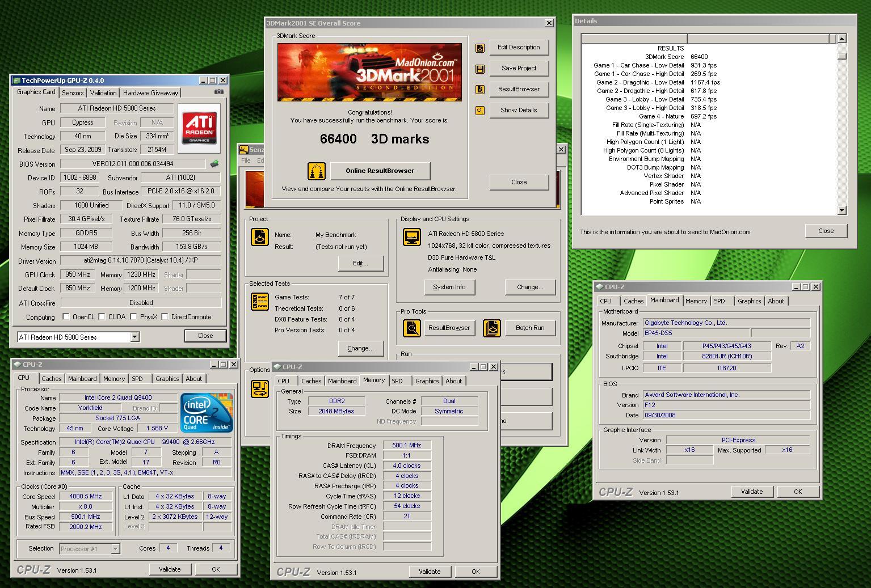Click the Driver Version value in GPU-Z
The width and height of the screenshot is (871, 588).
pos(140,261)
